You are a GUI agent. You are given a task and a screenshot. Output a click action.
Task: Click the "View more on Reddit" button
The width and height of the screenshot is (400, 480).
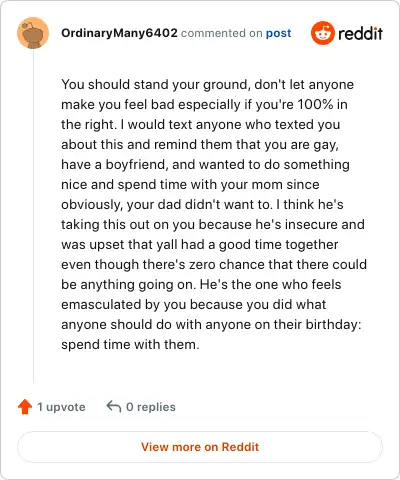click(200, 447)
